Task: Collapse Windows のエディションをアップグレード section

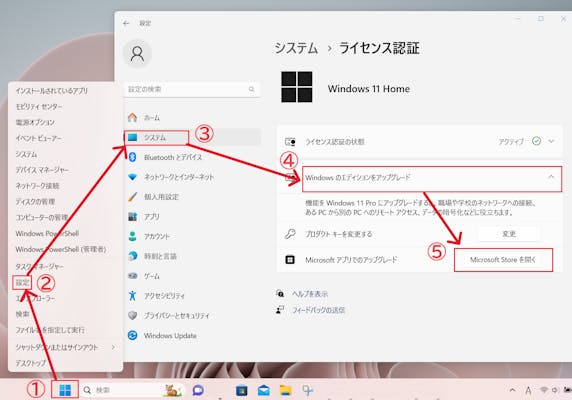Action: [x=551, y=177]
